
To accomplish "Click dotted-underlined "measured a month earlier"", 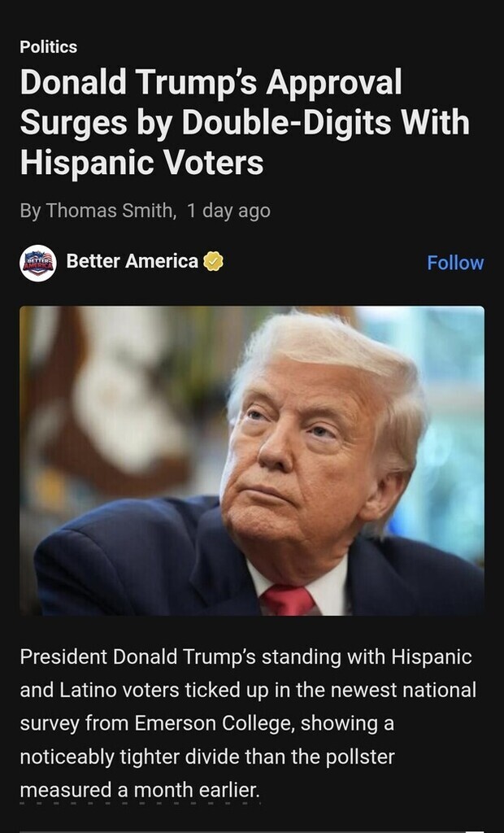I will click(x=140, y=790).
